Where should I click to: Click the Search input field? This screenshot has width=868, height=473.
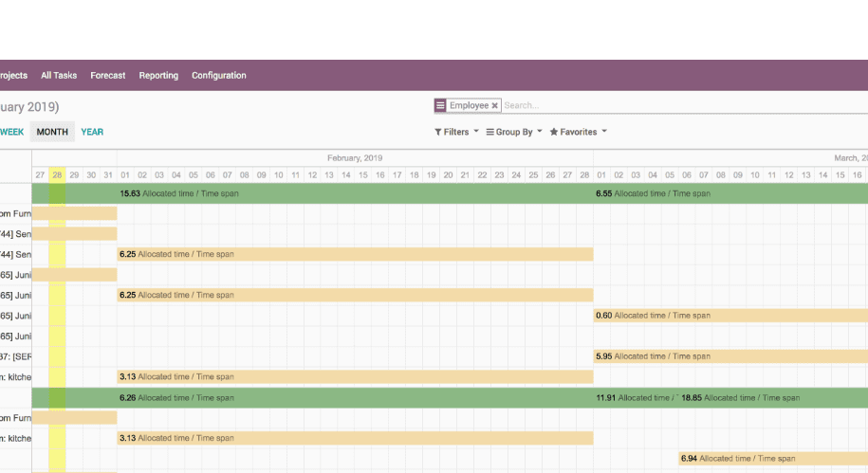684,105
